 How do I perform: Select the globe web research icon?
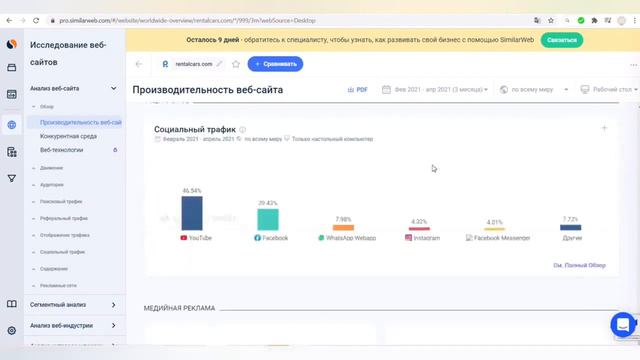pyautogui.click(x=11, y=125)
